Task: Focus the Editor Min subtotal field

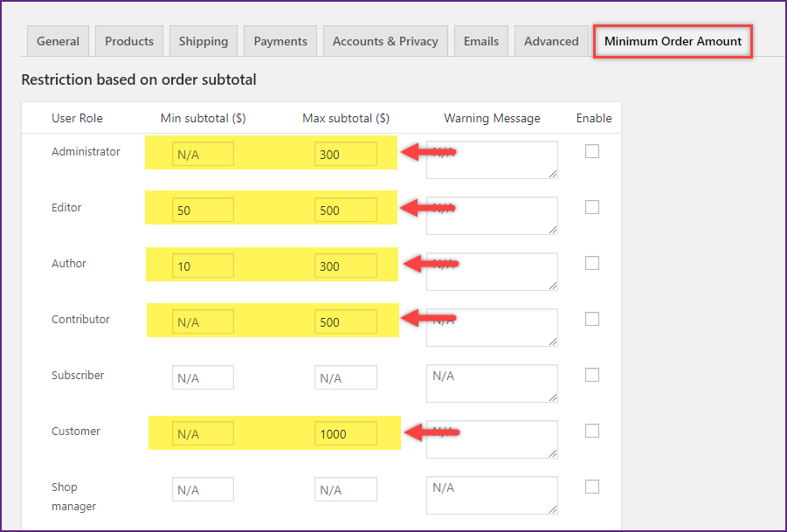Action: point(203,211)
